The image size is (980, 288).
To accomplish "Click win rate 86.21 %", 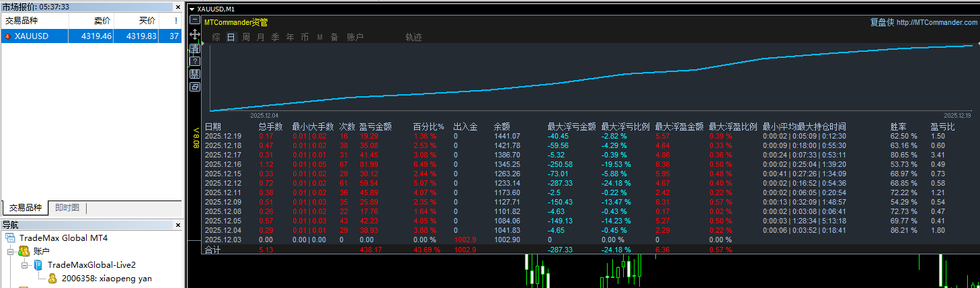I will (904, 230).
